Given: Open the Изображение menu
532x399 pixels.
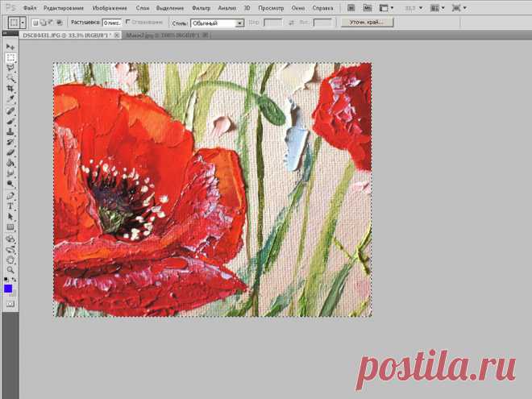Looking at the screenshot, I should pos(110,7).
